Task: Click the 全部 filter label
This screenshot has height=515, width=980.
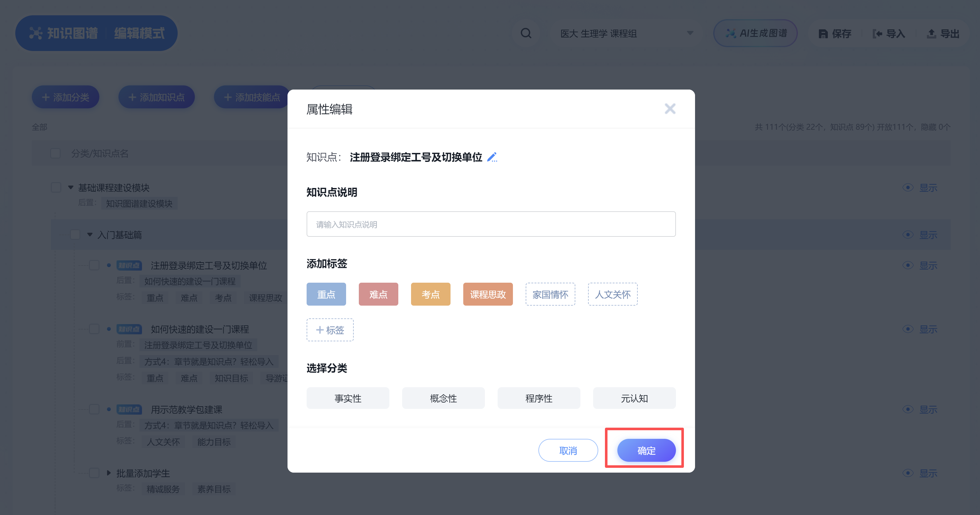Action: point(39,127)
